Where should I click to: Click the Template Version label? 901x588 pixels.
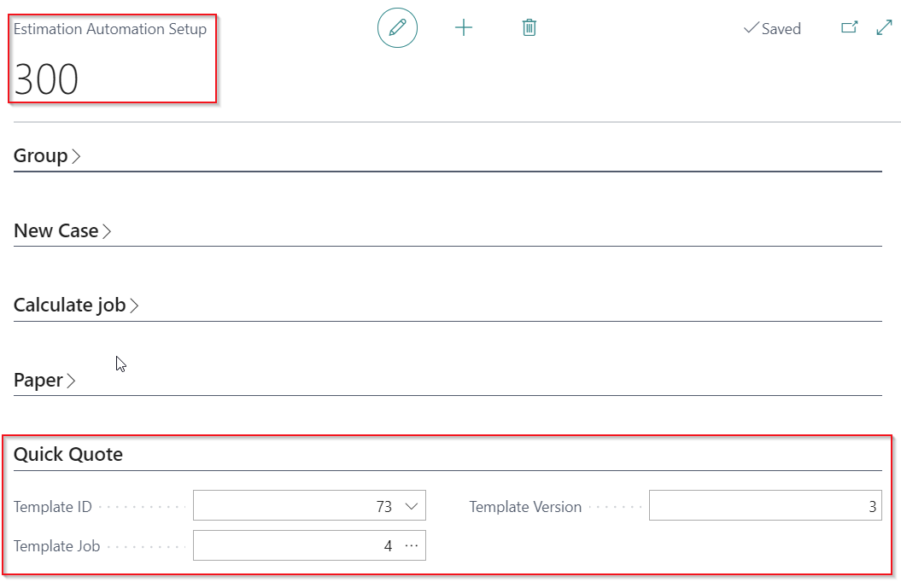pyautogui.click(x=525, y=506)
